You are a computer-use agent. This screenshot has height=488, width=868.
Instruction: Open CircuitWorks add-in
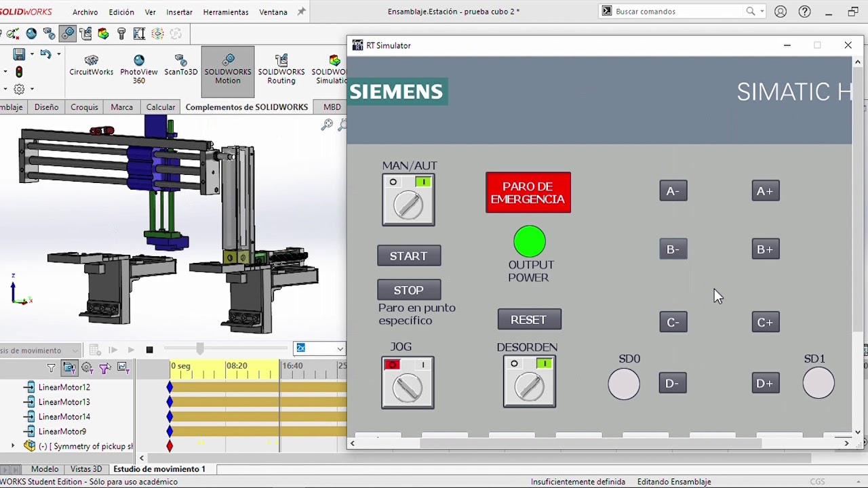click(x=91, y=66)
